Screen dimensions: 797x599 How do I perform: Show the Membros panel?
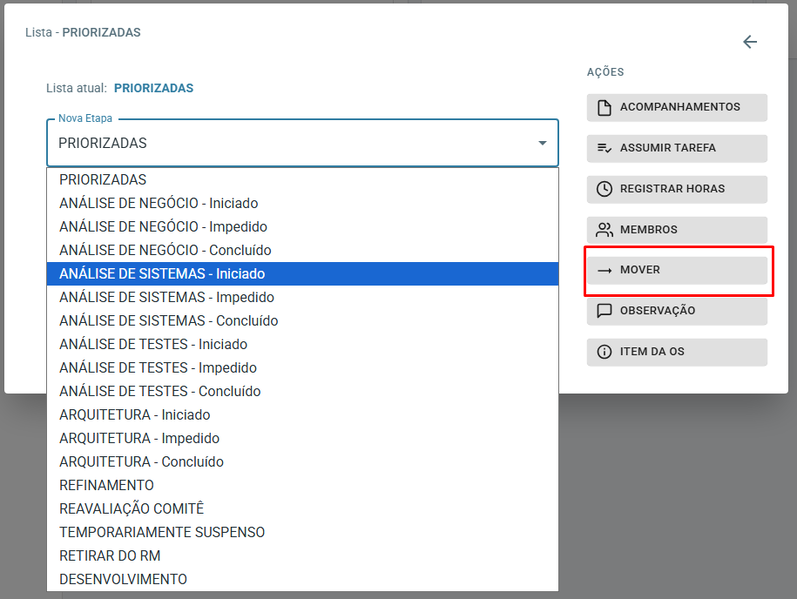coord(677,230)
